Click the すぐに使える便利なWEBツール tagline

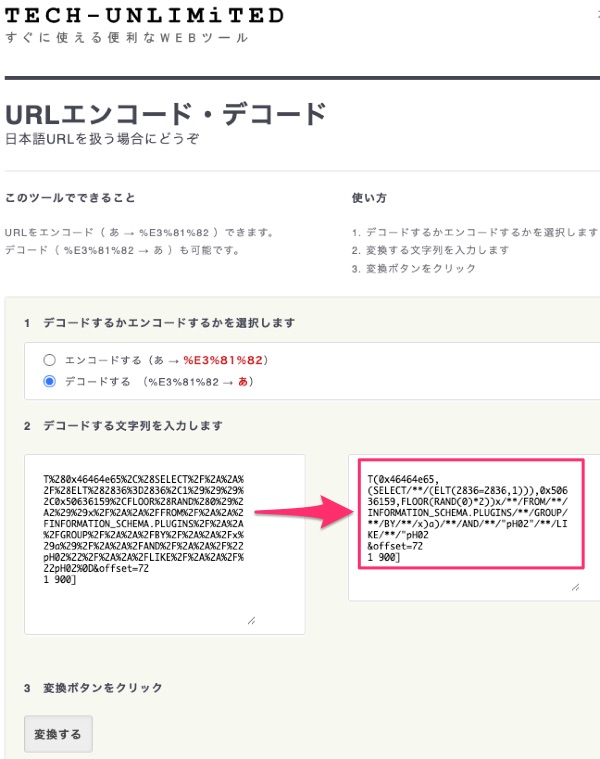(126, 38)
